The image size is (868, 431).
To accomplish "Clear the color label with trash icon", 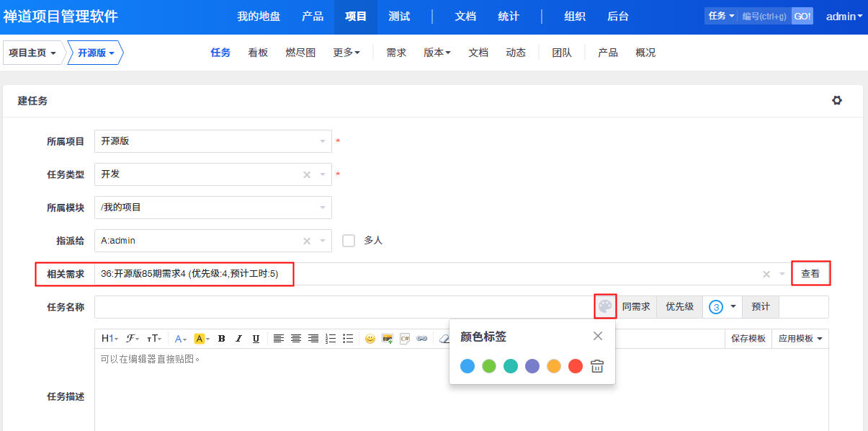I will pyautogui.click(x=597, y=366).
